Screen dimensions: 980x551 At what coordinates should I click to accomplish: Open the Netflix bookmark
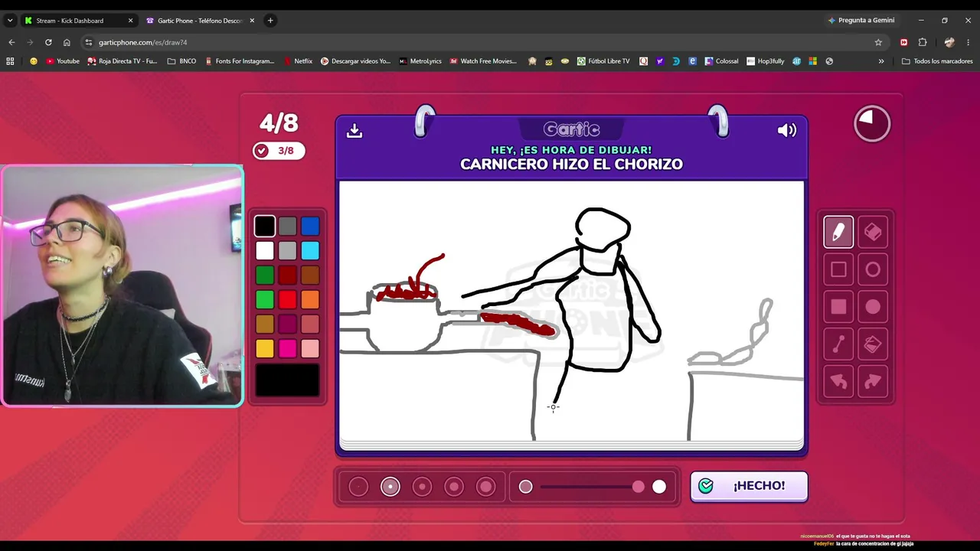(x=298, y=61)
